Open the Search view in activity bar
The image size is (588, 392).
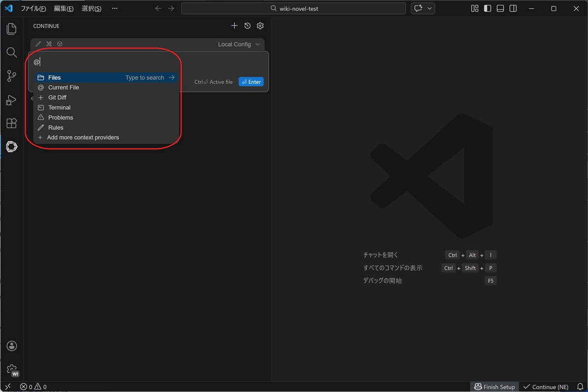click(11, 52)
